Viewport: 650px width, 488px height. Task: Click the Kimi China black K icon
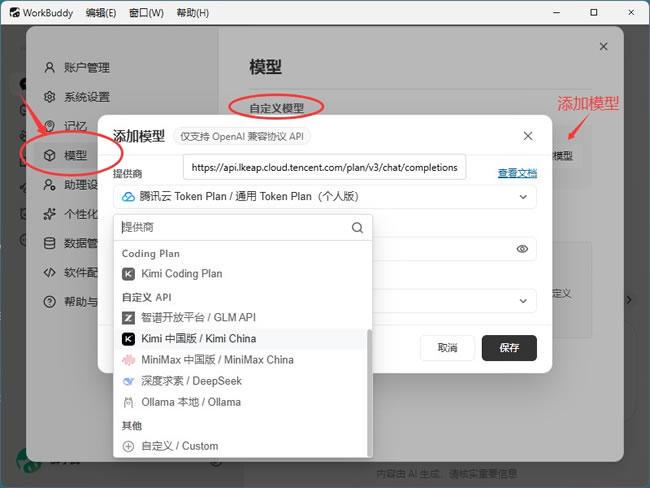point(128,339)
